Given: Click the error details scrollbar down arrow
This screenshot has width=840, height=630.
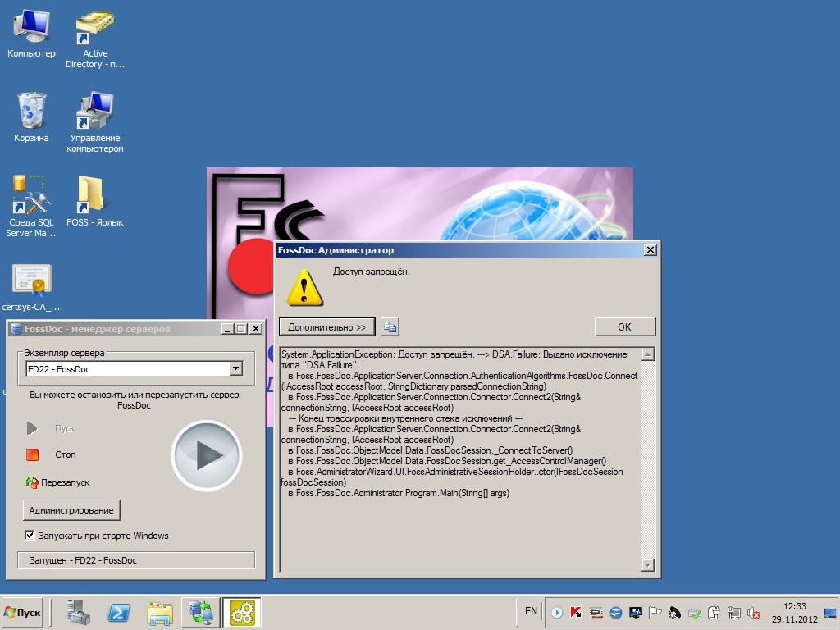Looking at the screenshot, I should 648,565.
